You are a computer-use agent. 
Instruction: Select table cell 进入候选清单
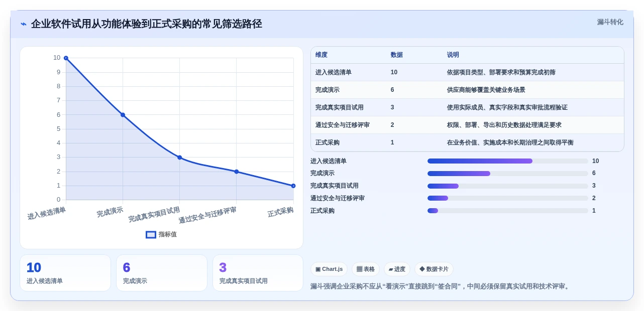pos(334,72)
